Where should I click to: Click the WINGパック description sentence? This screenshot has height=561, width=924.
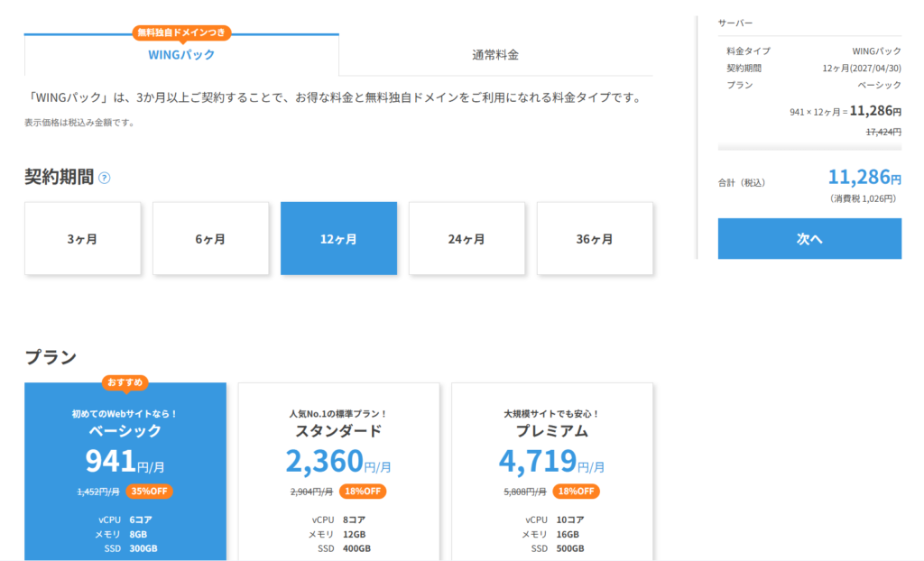click(x=335, y=97)
